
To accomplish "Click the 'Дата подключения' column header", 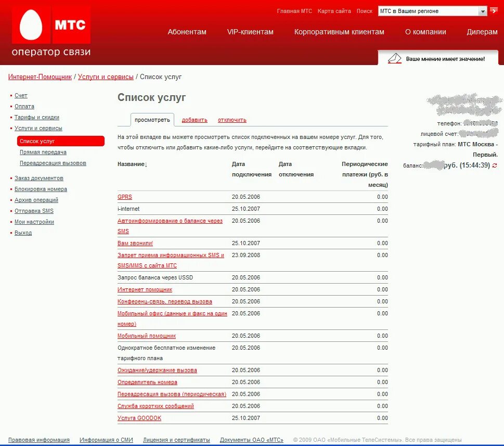I will pyautogui.click(x=252, y=169).
